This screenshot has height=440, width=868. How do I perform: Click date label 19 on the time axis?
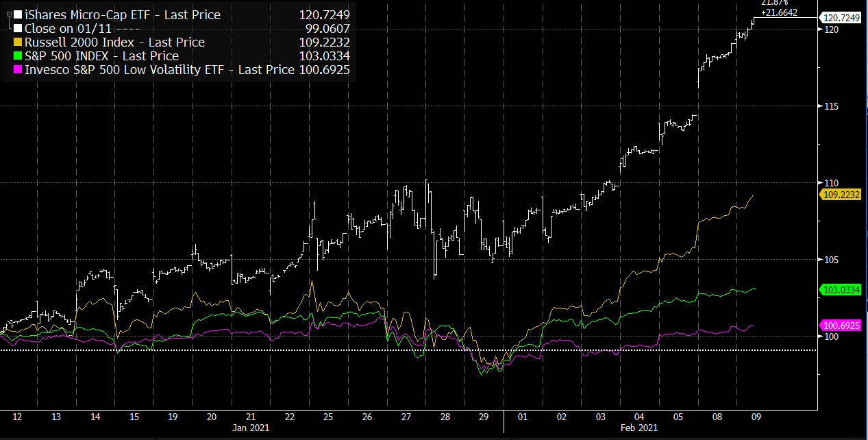click(x=173, y=416)
